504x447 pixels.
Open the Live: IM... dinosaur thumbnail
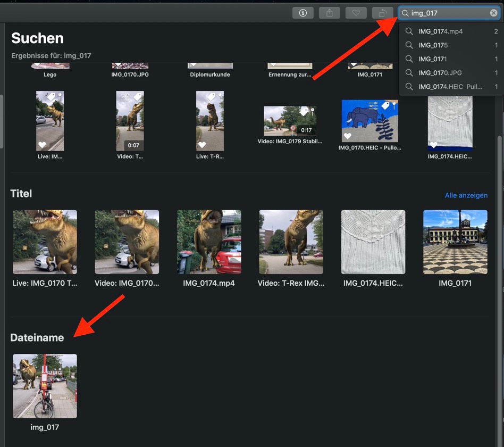[50, 121]
